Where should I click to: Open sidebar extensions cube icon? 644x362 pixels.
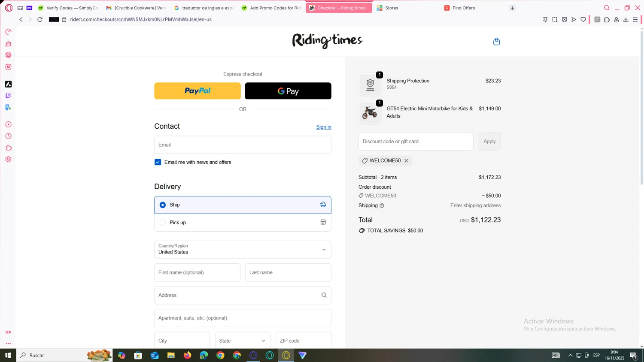[8, 148]
